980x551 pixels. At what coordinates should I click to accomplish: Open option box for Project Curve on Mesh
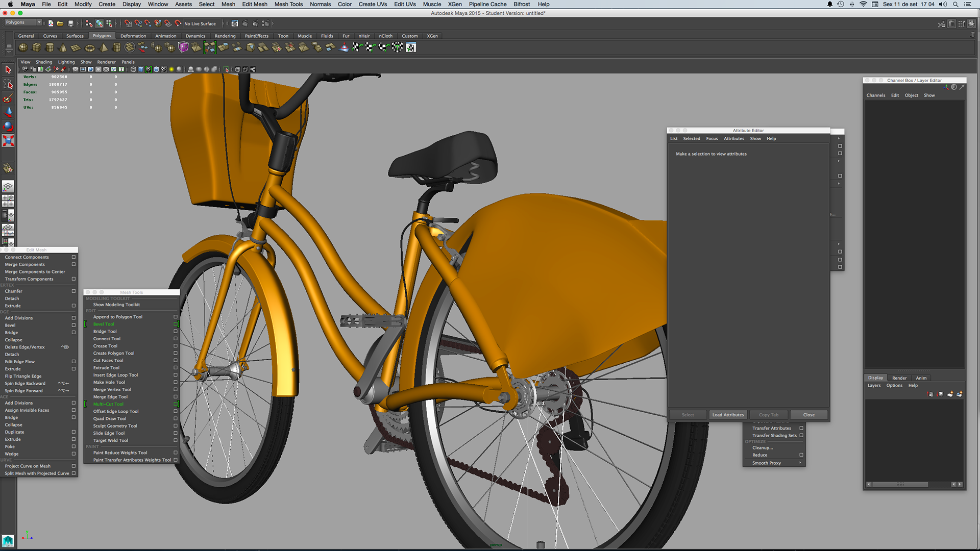[73, 466]
